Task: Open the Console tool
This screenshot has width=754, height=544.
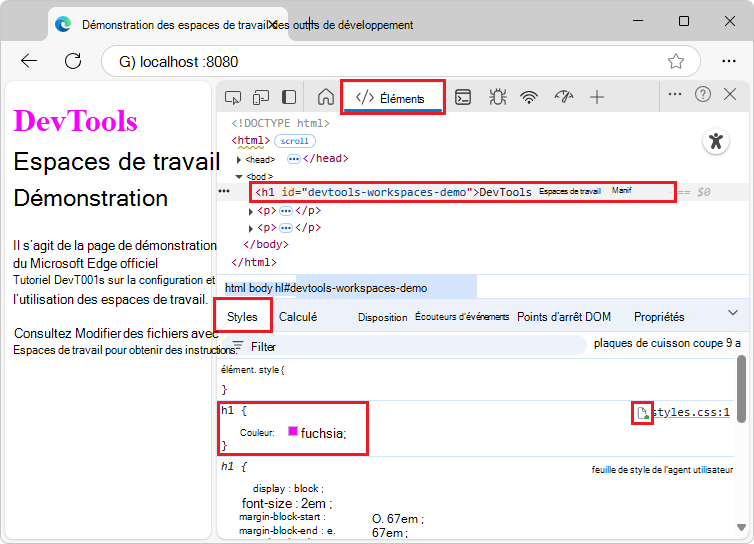Action: point(463,97)
